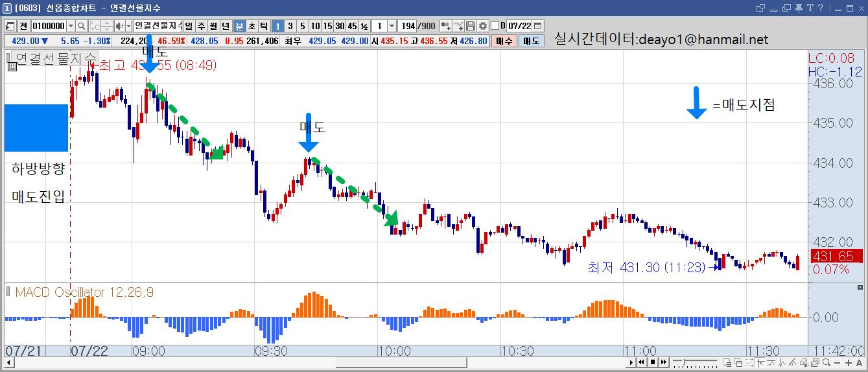868x372 pixels.
Task: Expand the dropdown next to speaker icon
Action: [x=128, y=26]
